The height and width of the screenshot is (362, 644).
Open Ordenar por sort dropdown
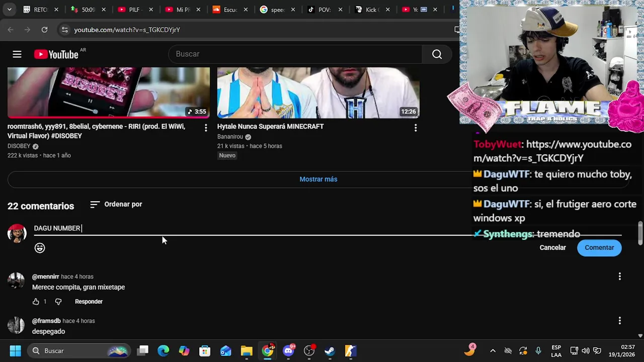[116, 205]
